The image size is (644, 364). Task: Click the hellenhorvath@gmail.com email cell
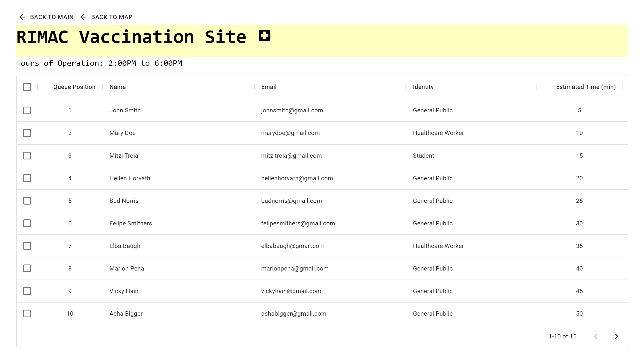click(297, 178)
